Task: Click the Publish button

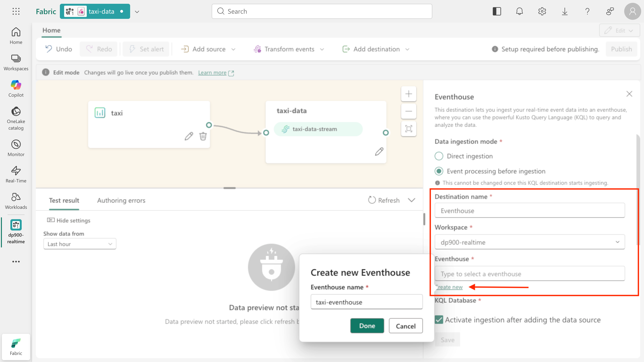Action: click(621, 49)
